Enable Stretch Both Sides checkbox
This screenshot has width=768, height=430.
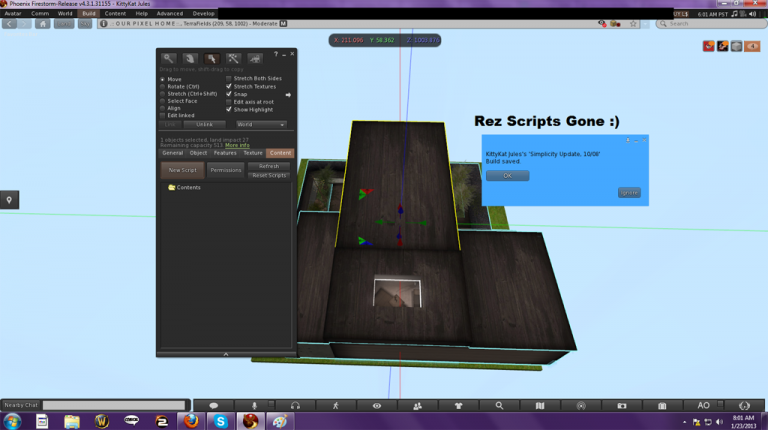[229, 78]
